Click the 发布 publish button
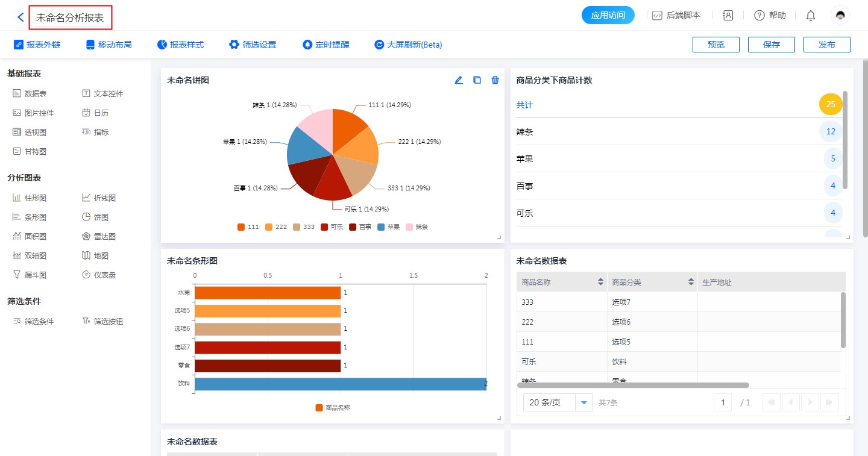 (x=826, y=45)
